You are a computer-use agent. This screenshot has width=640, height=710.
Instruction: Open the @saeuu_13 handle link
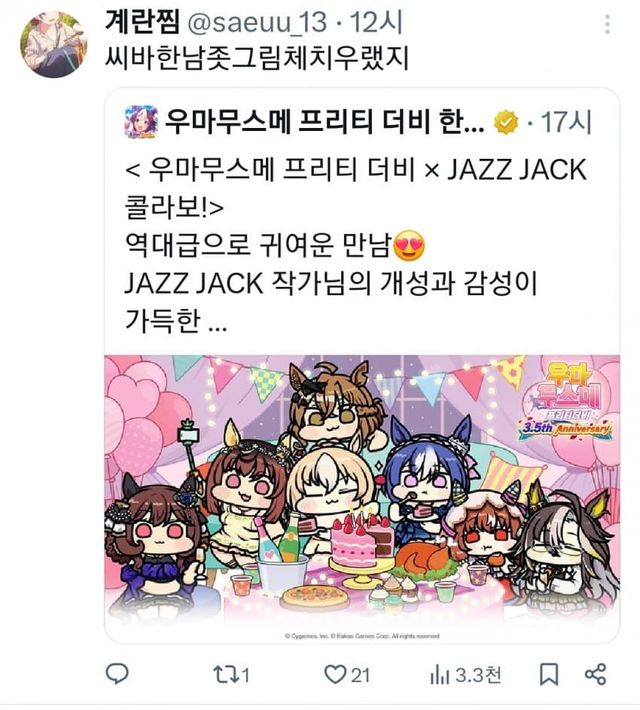[257, 23]
